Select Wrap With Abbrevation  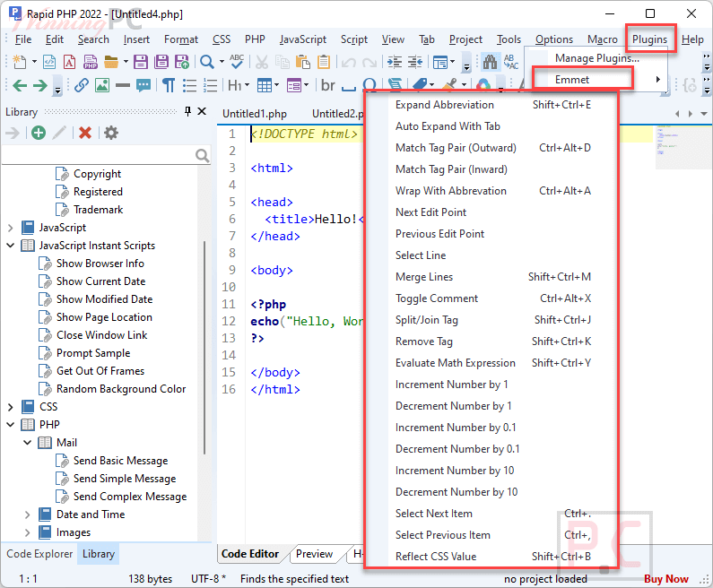492,191
